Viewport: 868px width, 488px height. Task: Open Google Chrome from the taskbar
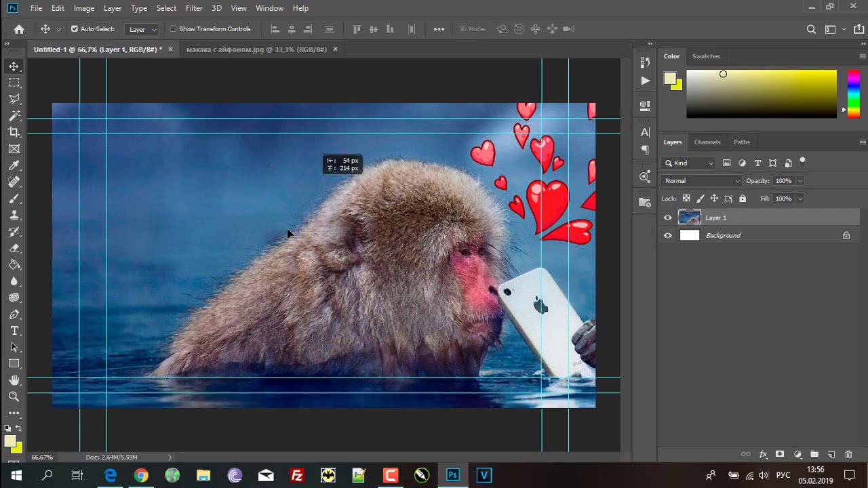tap(141, 476)
